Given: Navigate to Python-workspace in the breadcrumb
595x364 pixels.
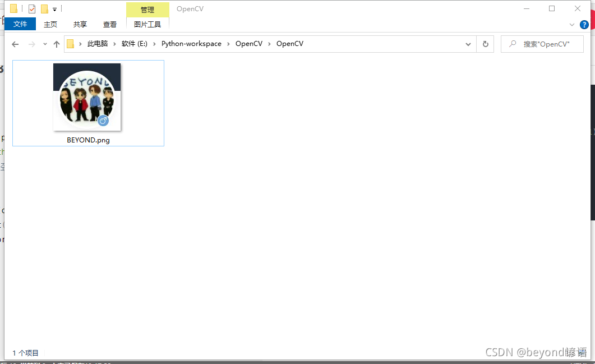Looking at the screenshot, I should [191, 44].
